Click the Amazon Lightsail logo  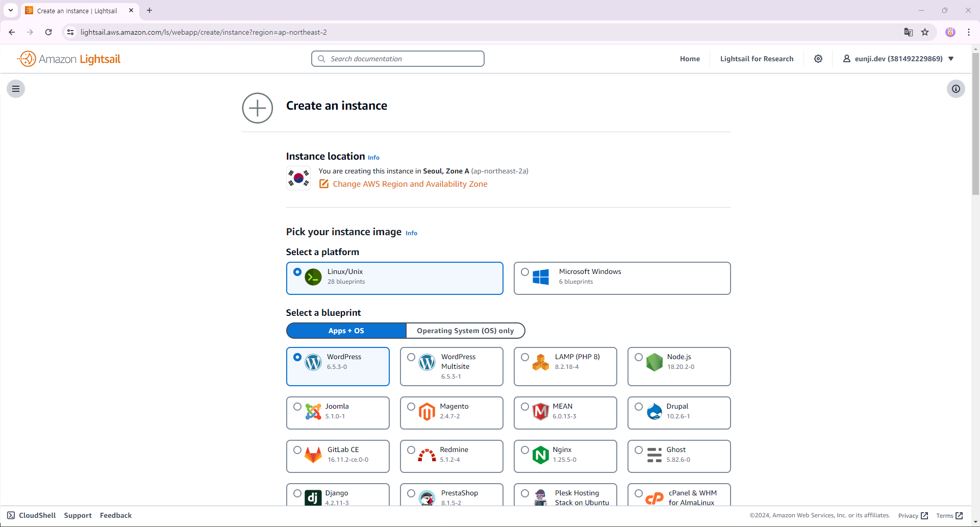(x=69, y=59)
